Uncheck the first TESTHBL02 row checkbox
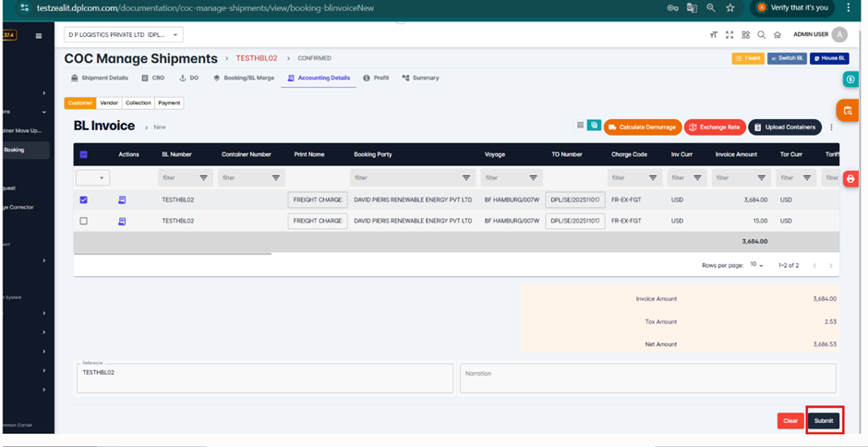Image resolution: width=868 pixels, height=447 pixels. pos(84,199)
